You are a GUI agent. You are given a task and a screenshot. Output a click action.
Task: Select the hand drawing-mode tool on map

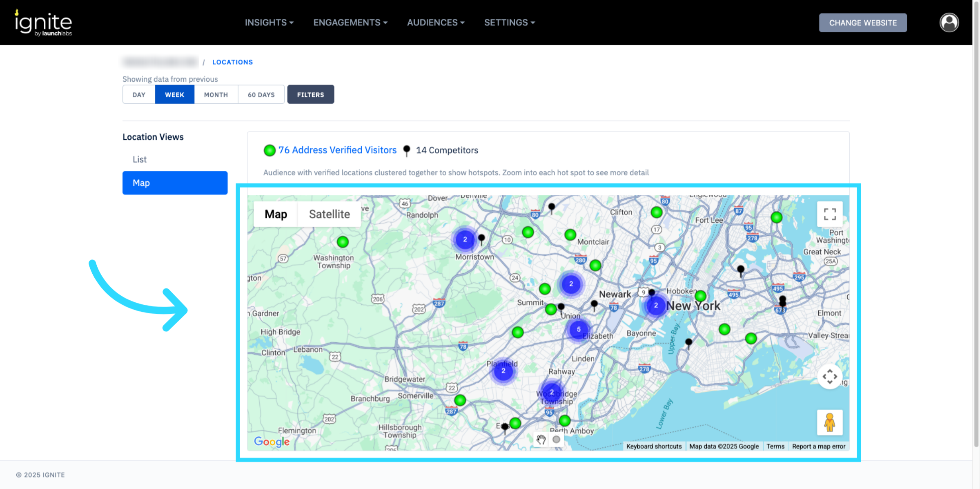coord(541,440)
